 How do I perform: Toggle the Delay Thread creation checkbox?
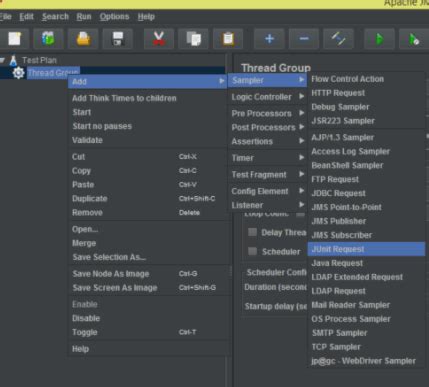click(252, 232)
